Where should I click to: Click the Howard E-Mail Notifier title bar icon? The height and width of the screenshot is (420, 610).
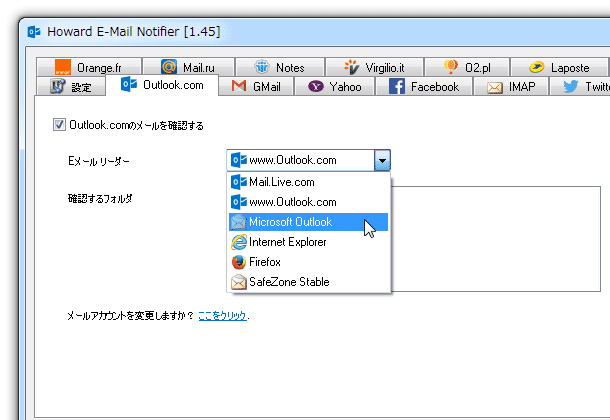tap(34, 32)
